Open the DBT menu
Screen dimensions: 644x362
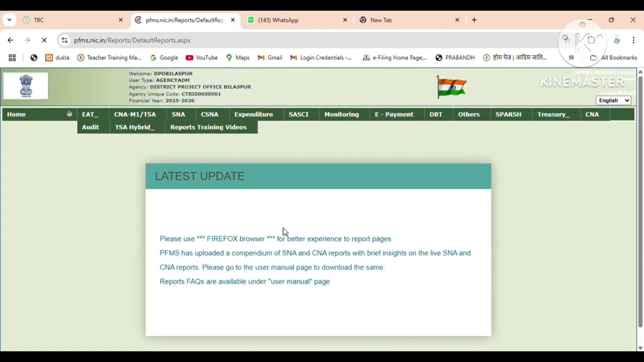pos(436,114)
